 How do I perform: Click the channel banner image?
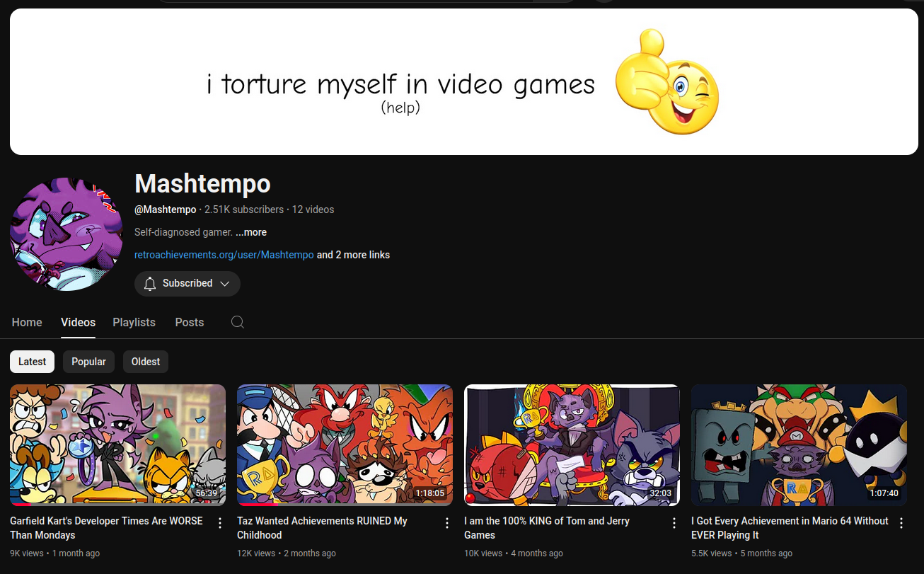coord(464,81)
